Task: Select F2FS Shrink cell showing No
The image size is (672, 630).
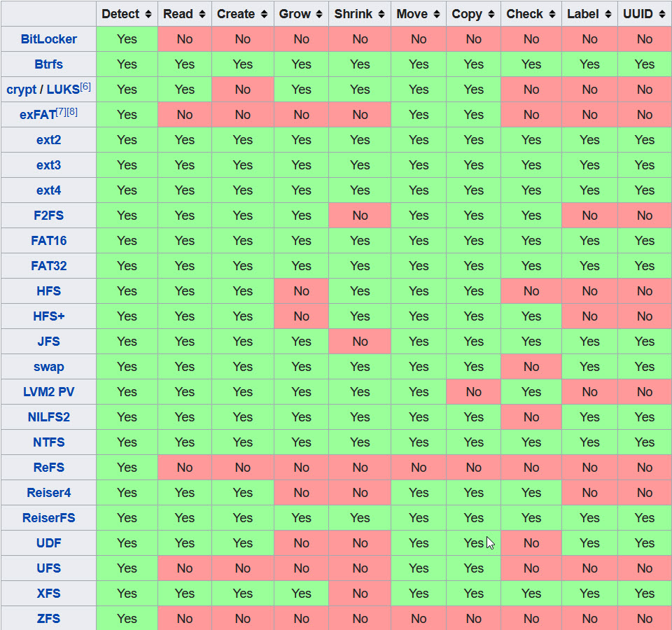Action: pyautogui.click(x=360, y=216)
